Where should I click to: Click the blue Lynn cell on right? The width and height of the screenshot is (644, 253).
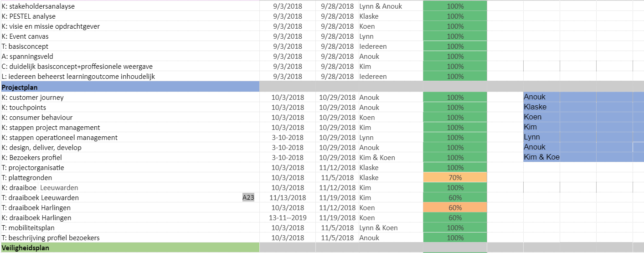pos(578,137)
